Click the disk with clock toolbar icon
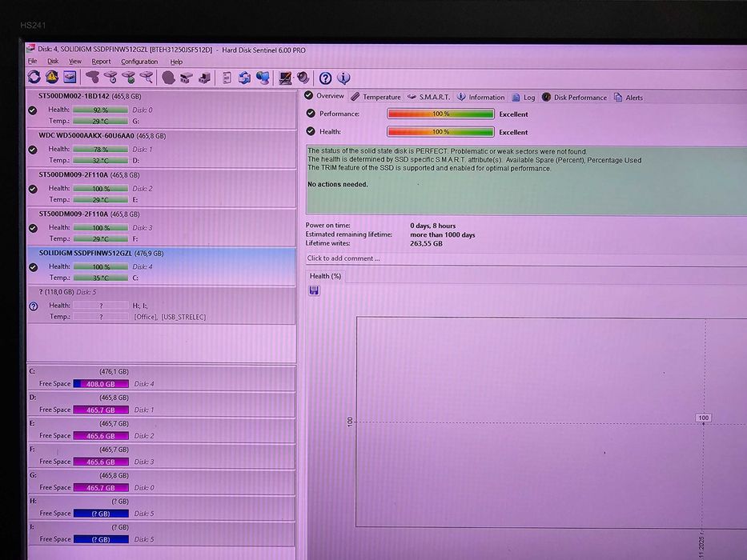 pos(110,77)
